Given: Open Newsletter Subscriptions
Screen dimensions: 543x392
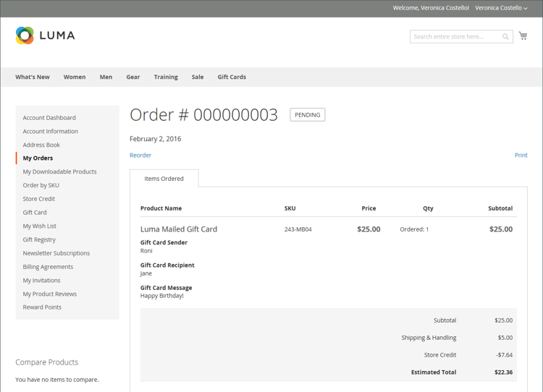Looking at the screenshot, I should (x=56, y=253).
